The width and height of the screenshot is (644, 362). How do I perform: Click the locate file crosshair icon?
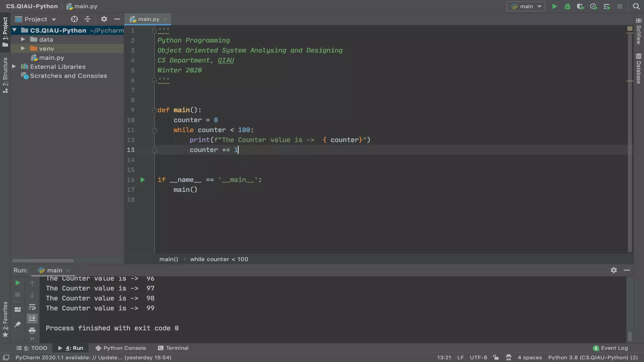point(74,19)
